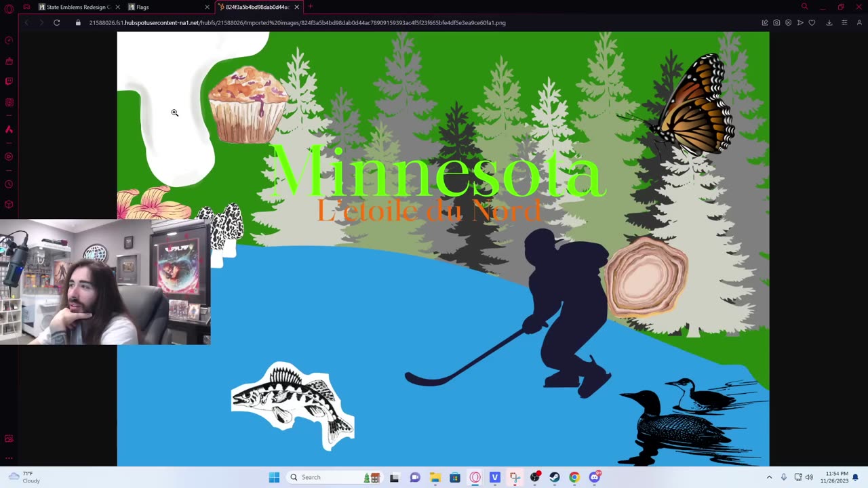
Task: Open Player icon in sidebar
Action: pos(9,157)
